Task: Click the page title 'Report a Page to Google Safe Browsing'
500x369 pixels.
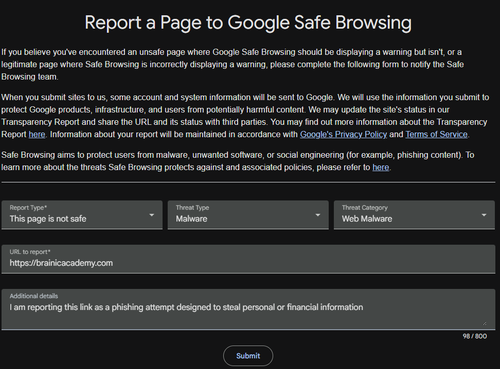Action: (x=248, y=23)
